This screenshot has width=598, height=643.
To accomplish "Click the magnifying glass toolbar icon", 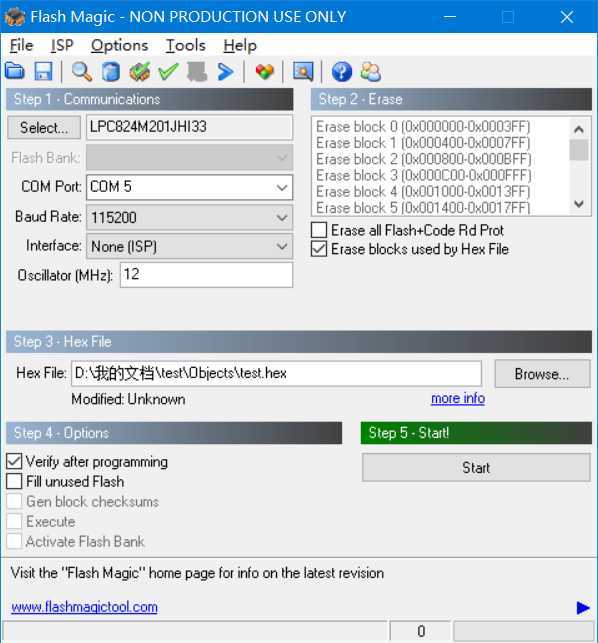I will click(82, 71).
